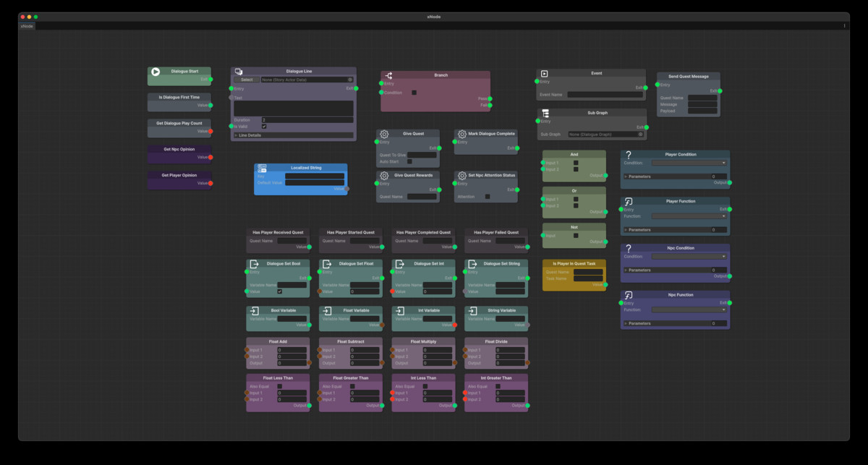Expand Line Details in Dialogue Line node
Viewport: 868px width, 465px height.
coord(236,135)
